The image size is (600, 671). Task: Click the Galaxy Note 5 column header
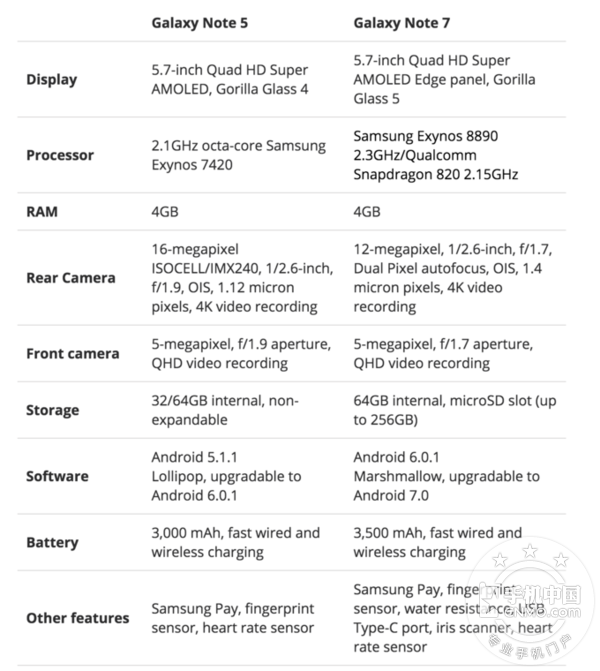(201, 20)
